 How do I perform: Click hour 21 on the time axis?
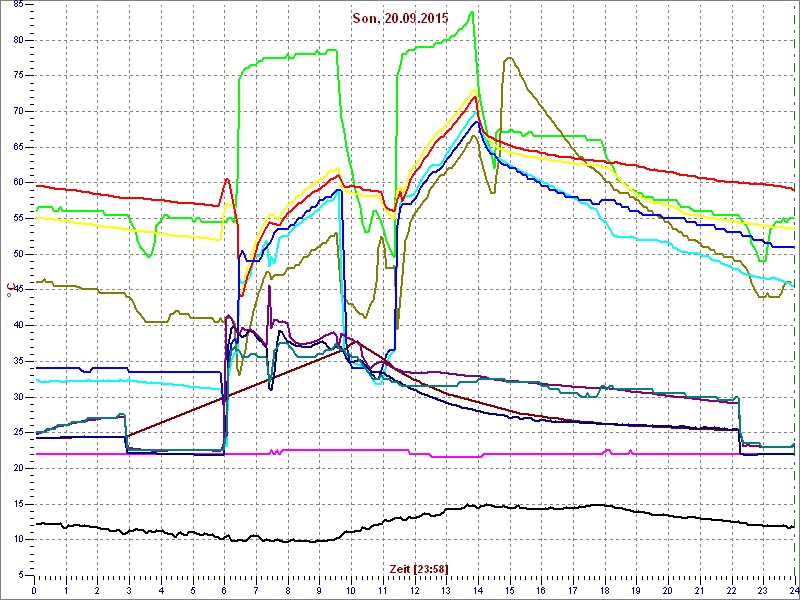[700, 591]
